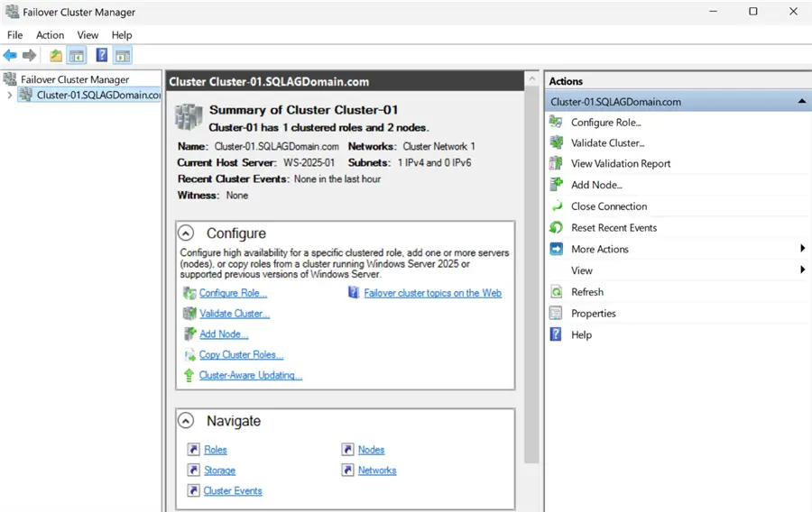Screen dimensions: 812x512
Task: Click the Reset Recent Events icon
Action: [556, 227]
